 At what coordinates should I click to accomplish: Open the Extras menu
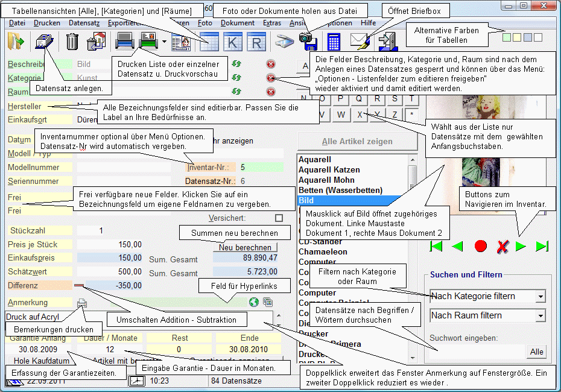(x=272, y=22)
